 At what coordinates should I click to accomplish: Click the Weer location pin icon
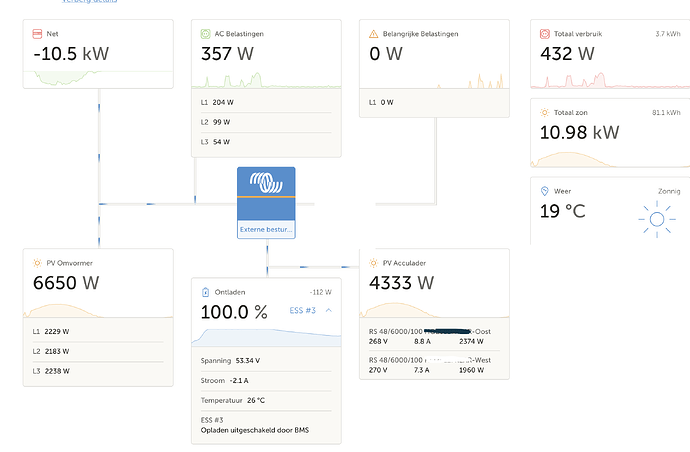[545, 191]
